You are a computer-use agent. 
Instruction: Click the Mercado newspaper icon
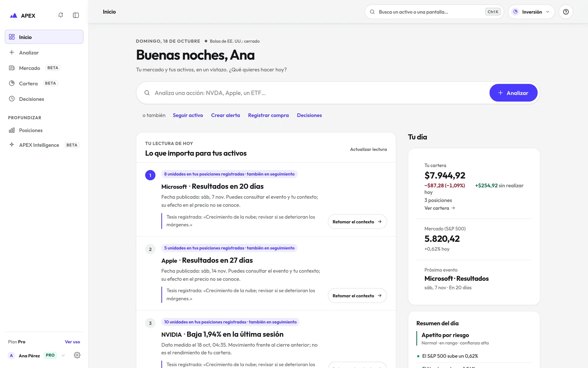click(x=12, y=68)
